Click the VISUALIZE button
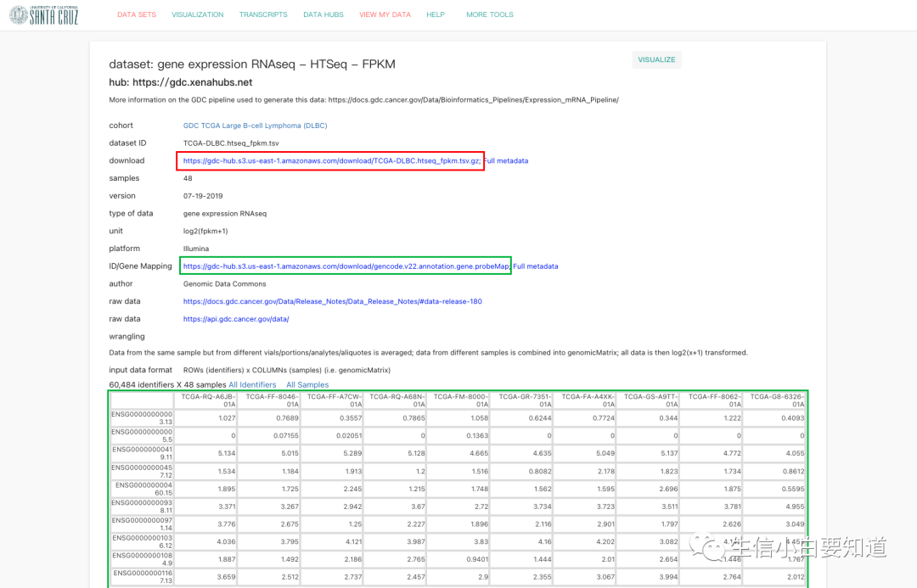This screenshot has height=588, width=917. pyautogui.click(x=656, y=59)
